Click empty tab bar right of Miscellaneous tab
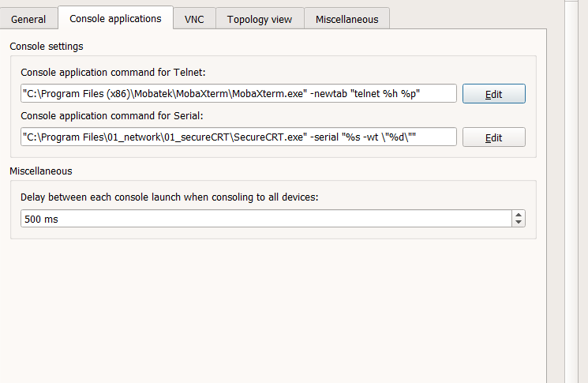This screenshot has width=588, height=383. click(474, 19)
